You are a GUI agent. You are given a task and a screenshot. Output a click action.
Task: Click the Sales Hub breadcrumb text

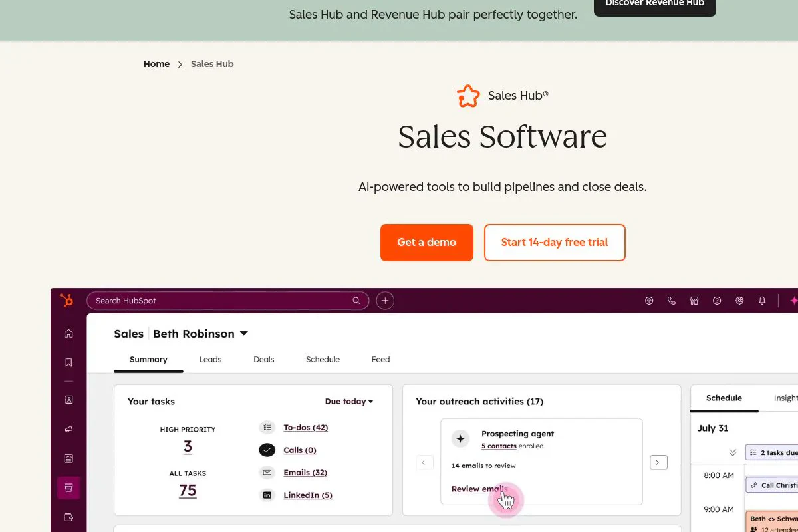click(212, 64)
